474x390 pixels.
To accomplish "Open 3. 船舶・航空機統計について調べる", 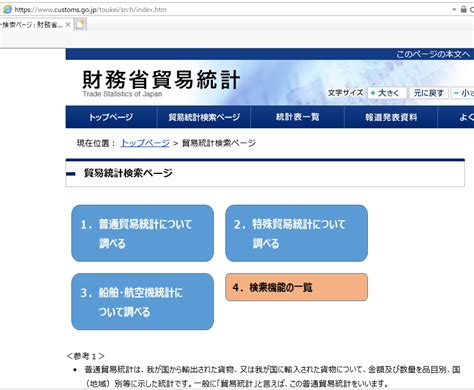I will 143,302.
